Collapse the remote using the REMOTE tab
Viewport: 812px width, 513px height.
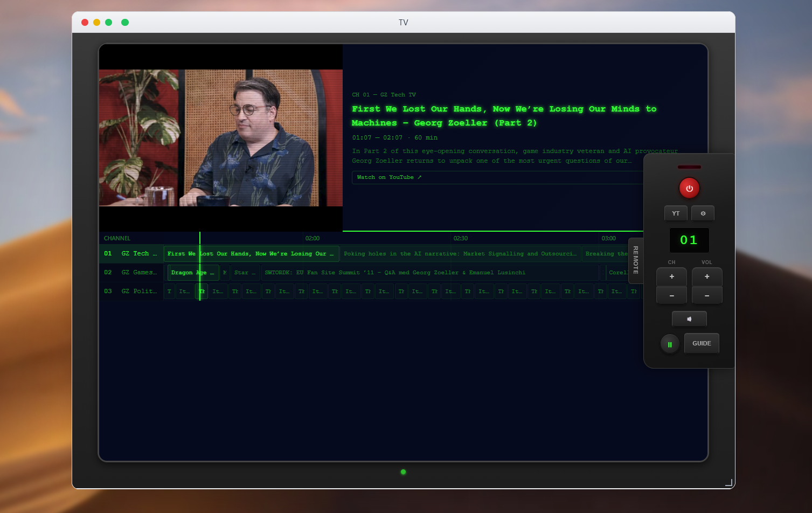636,260
